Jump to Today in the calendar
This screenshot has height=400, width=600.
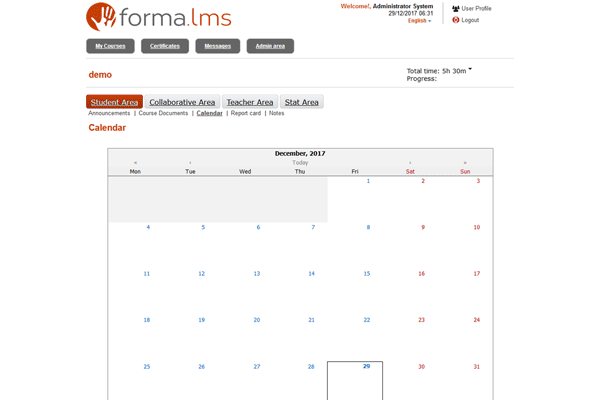click(x=300, y=162)
